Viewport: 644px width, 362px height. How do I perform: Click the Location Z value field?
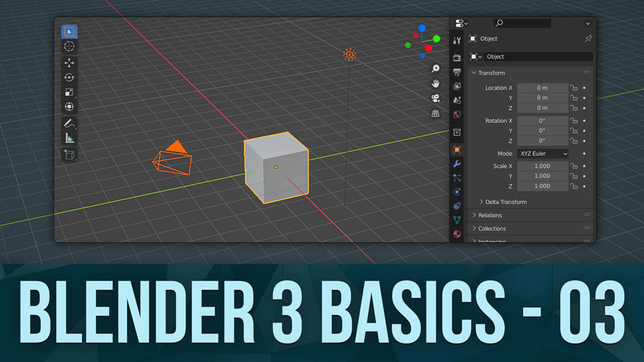[x=543, y=108]
